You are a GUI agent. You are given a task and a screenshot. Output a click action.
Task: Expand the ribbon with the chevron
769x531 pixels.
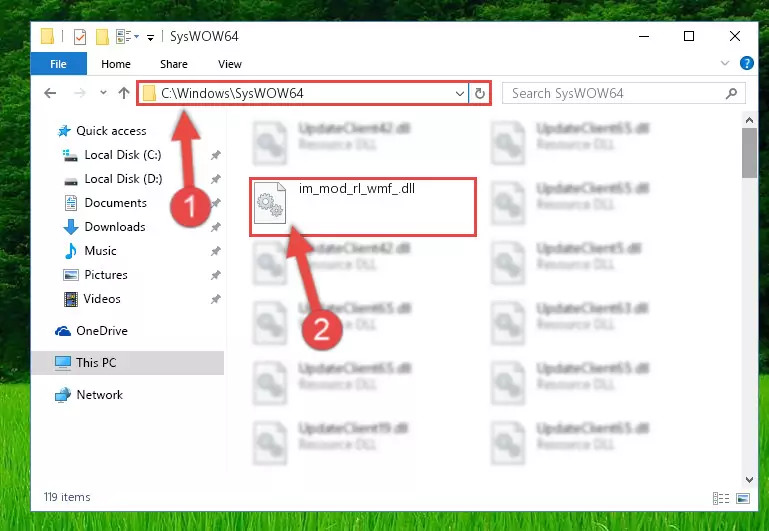(725, 63)
